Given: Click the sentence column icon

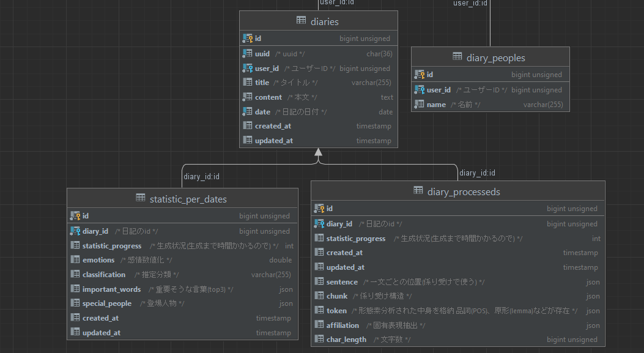Looking at the screenshot, I should pos(319,281).
